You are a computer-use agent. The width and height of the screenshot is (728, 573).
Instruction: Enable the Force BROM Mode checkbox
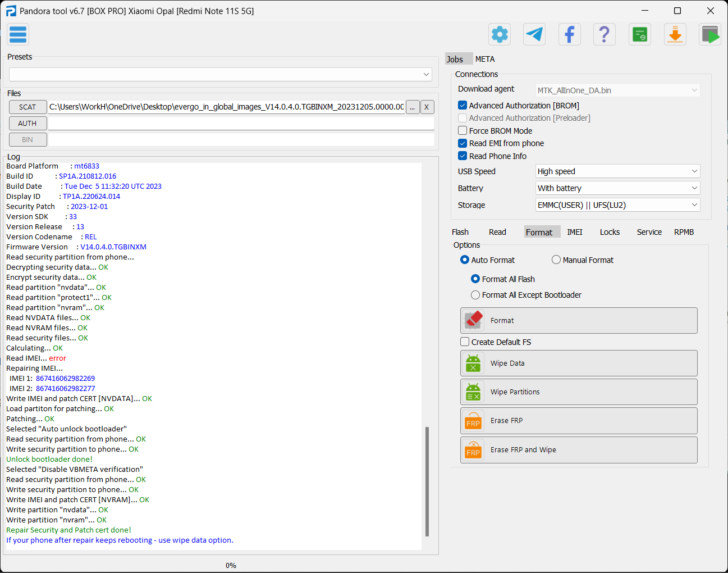pyautogui.click(x=463, y=130)
